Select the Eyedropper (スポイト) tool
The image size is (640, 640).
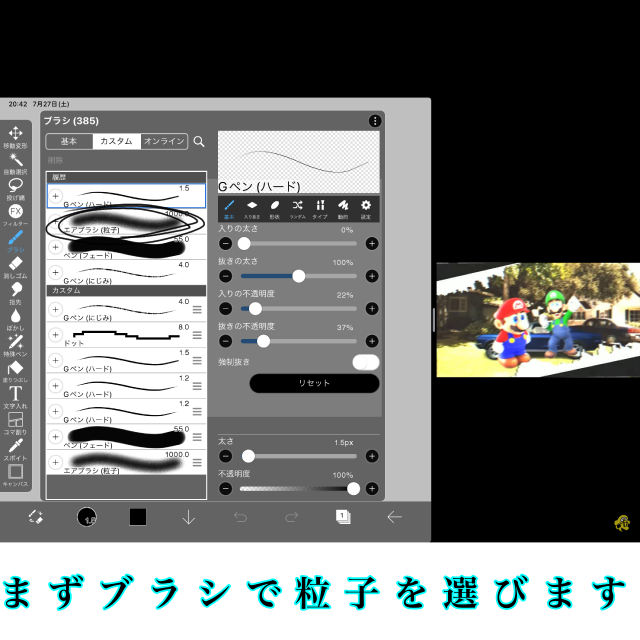16,446
